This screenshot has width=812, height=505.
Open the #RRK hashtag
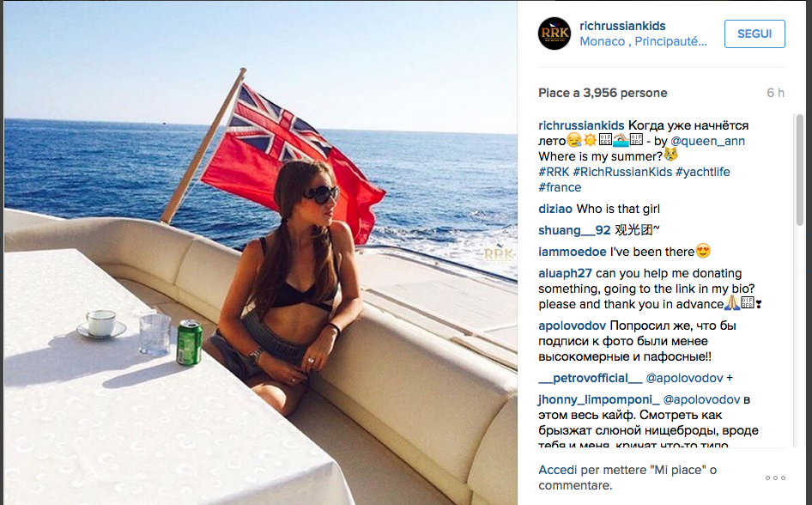point(554,172)
